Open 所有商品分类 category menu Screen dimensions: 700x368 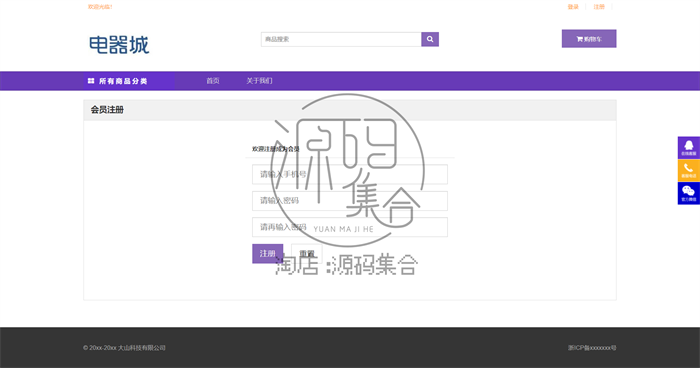(x=117, y=81)
